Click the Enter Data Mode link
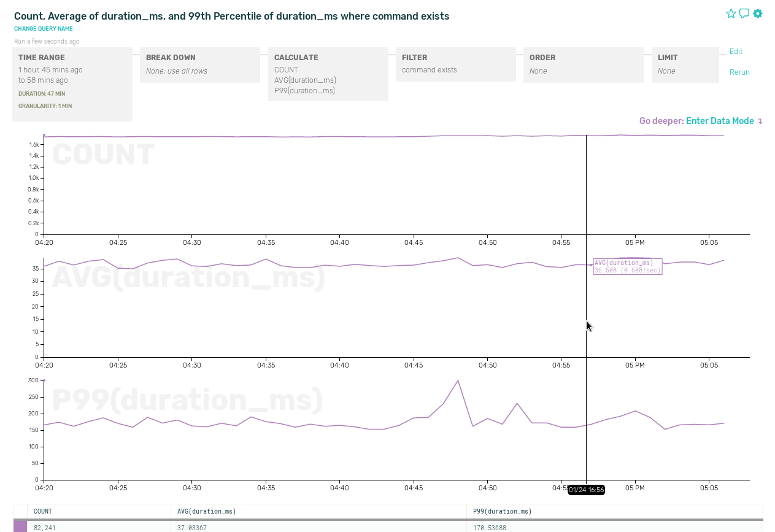The width and height of the screenshot is (775, 532). point(720,121)
